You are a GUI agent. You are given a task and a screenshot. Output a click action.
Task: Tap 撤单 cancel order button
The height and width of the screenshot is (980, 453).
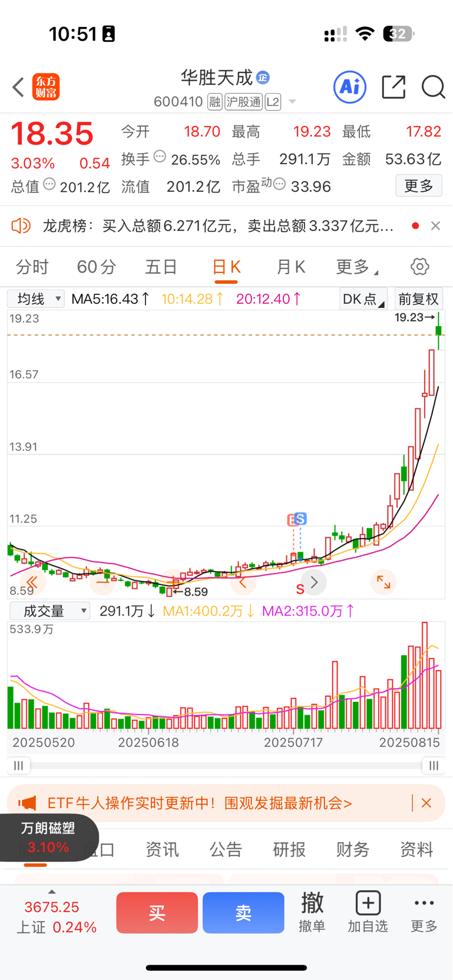pos(312,912)
